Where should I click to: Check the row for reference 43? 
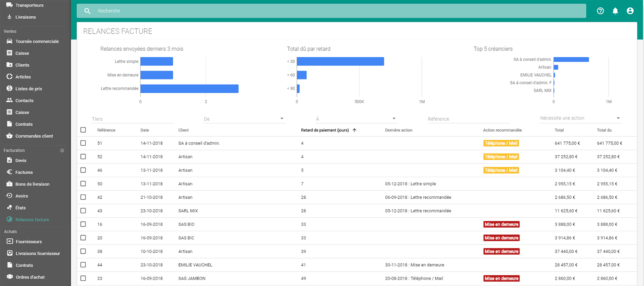[x=83, y=210]
